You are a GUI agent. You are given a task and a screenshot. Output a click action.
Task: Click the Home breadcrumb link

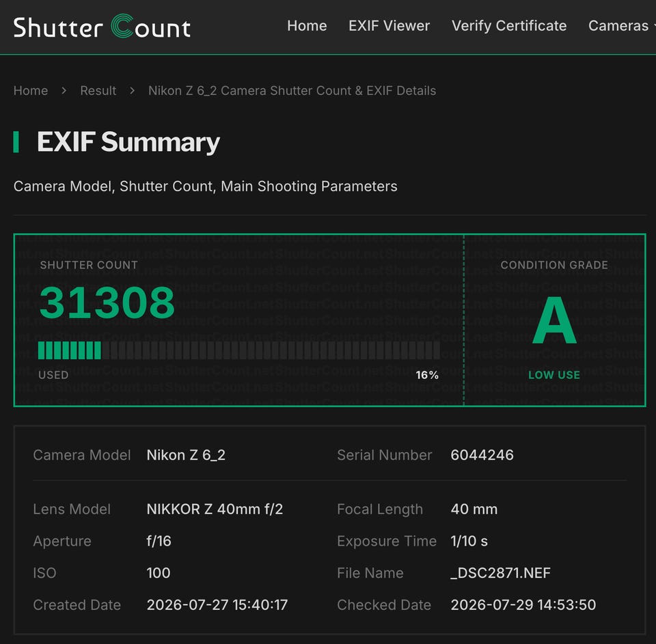click(31, 91)
